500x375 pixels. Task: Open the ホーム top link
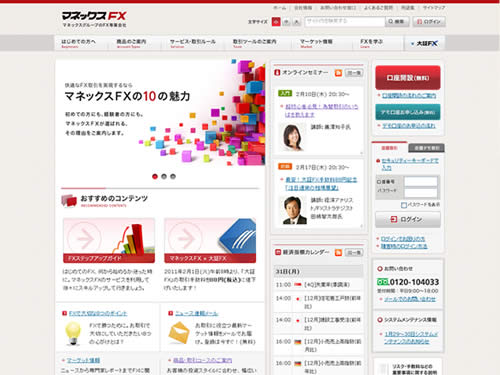[x=279, y=8]
